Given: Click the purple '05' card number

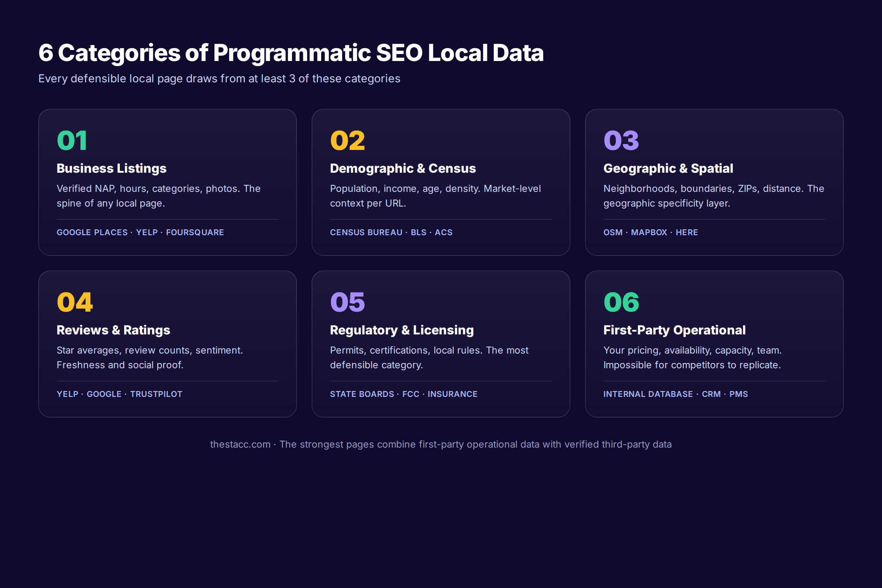Looking at the screenshot, I should pos(348,302).
